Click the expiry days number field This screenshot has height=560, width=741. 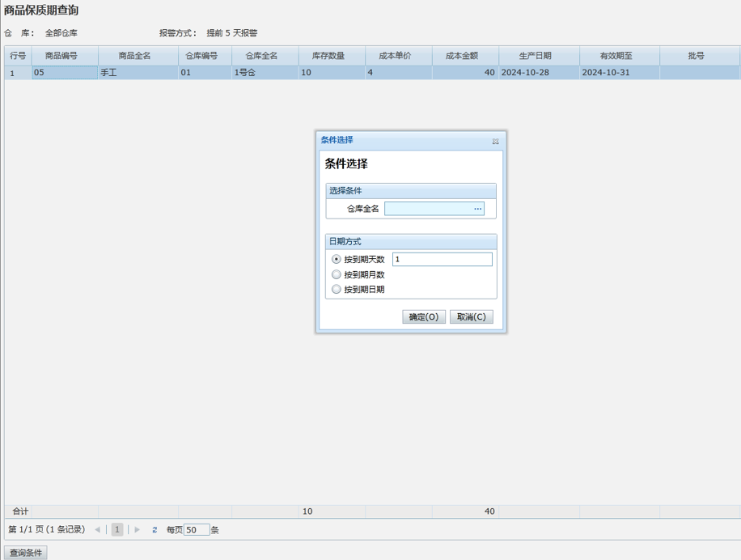442,260
